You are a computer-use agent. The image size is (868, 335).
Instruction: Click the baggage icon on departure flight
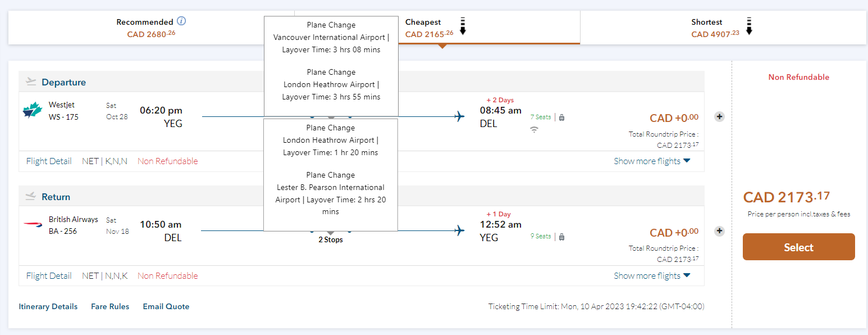point(561,117)
